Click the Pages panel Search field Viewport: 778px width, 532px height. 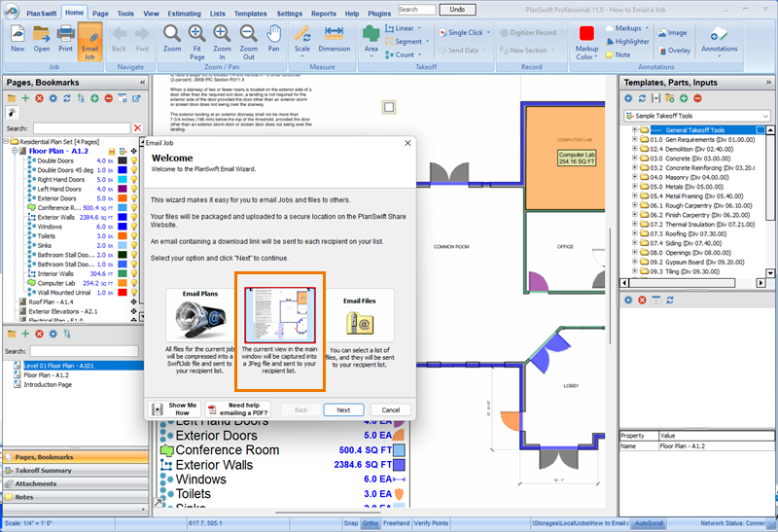82,128
